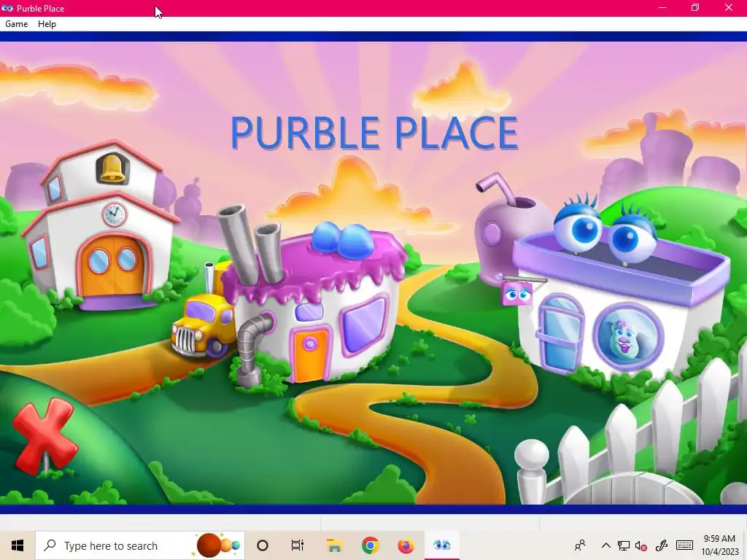Open the Help menu
The width and height of the screenshot is (747, 560).
[x=47, y=24]
